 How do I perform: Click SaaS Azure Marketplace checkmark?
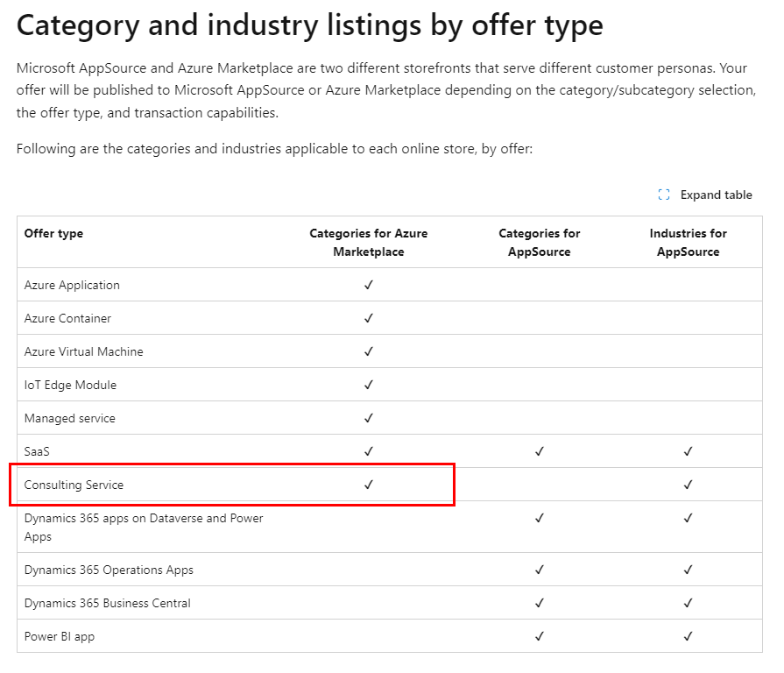pyautogui.click(x=369, y=451)
